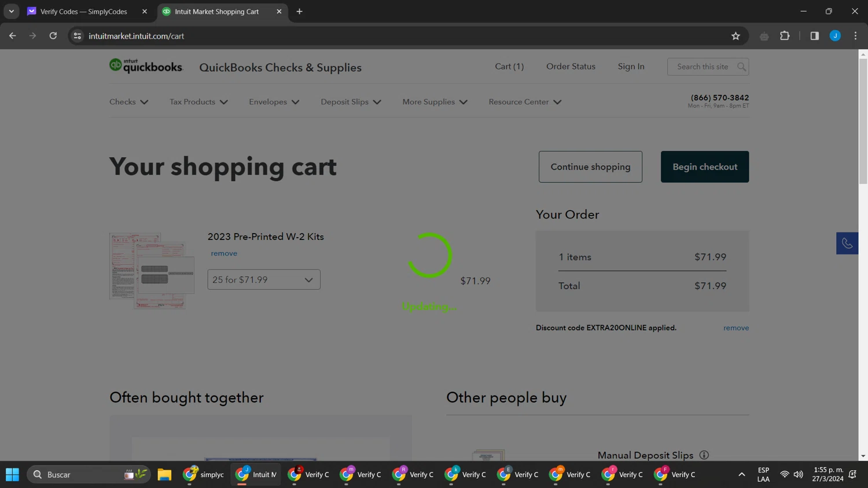Submit search with the magnifier icon
Viewport: 868px width, 488px height.
[x=741, y=66]
